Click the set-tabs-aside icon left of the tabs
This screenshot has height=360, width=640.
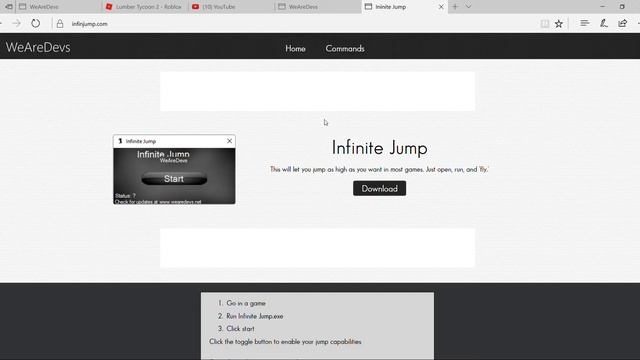tap(8, 7)
